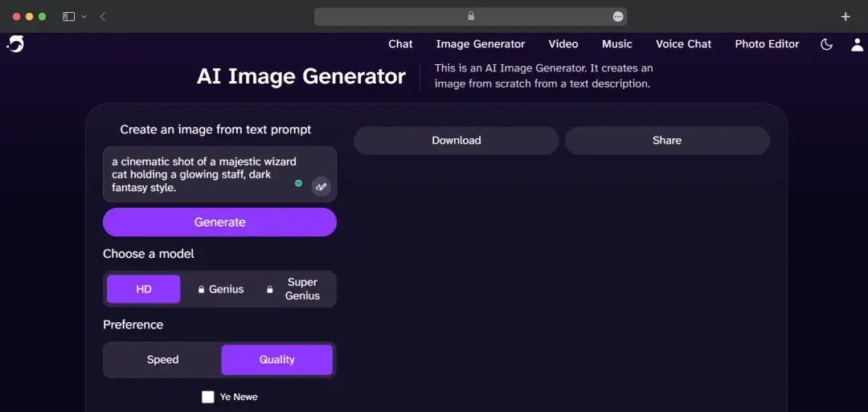Click the Generate button
The width and height of the screenshot is (868, 412).
click(x=219, y=222)
